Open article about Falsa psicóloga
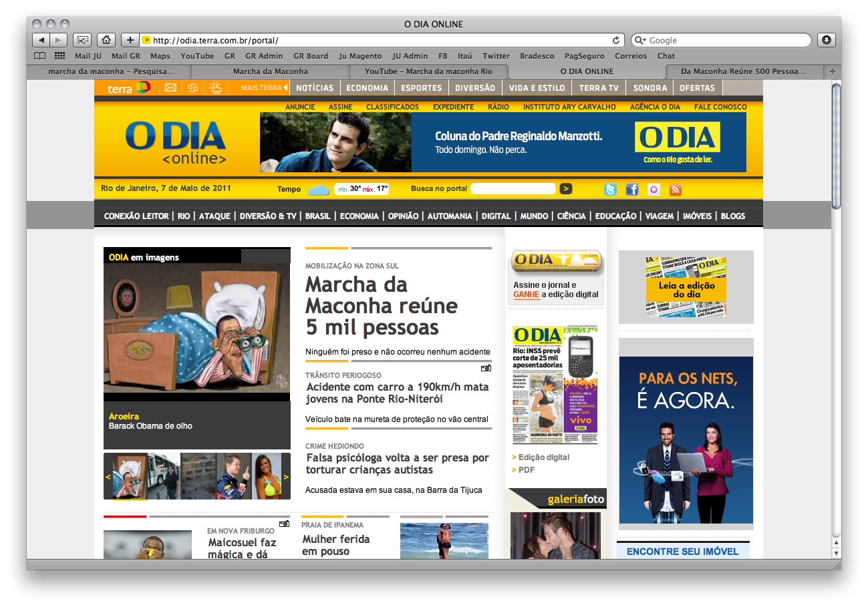The height and width of the screenshot is (601, 868). [397, 463]
